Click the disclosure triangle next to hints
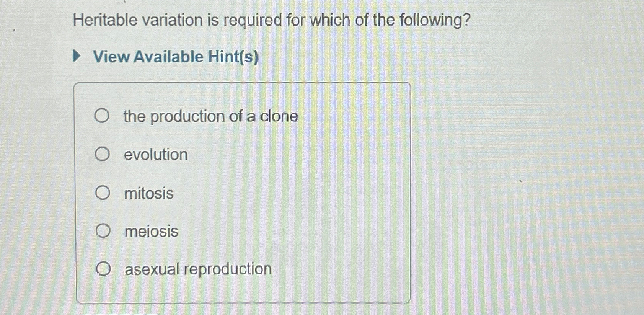Viewport: 644px width, 315px height. (78, 56)
